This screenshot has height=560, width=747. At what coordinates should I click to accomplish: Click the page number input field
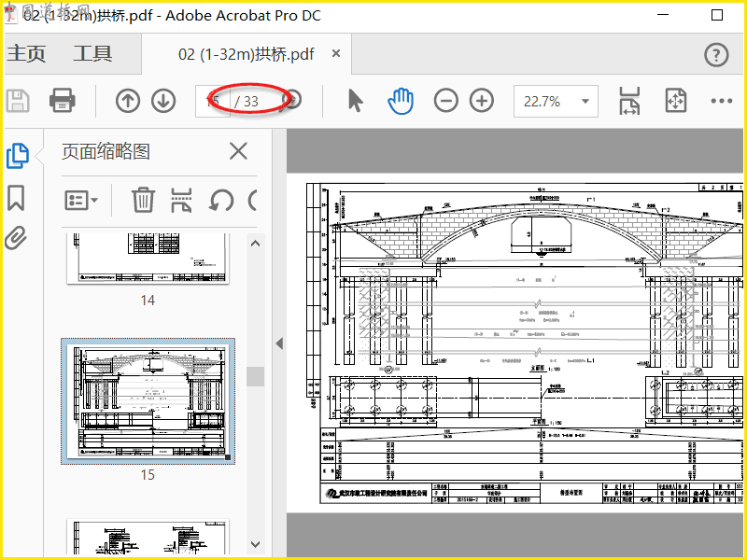pos(213,101)
